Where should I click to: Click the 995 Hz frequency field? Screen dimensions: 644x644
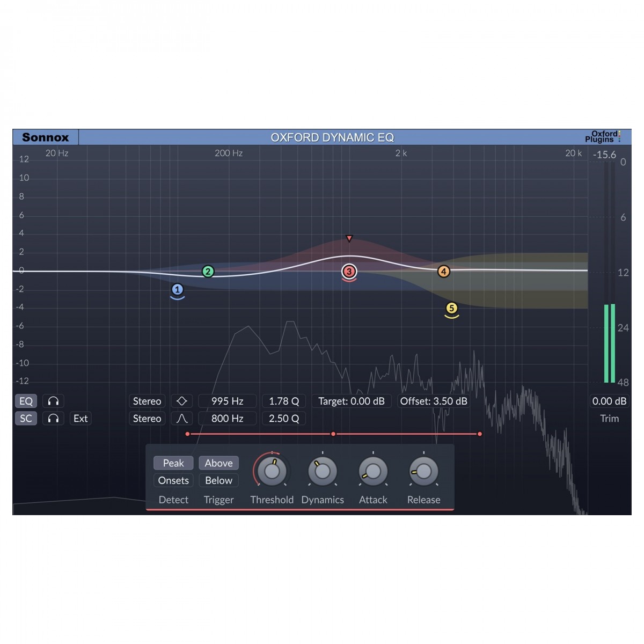[x=227, y=401]
